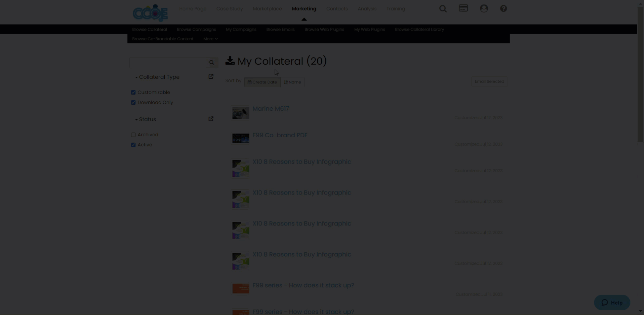Screen dimensions: 644x315
Task: Pop out the Status filter
Action: click(211, 119)
